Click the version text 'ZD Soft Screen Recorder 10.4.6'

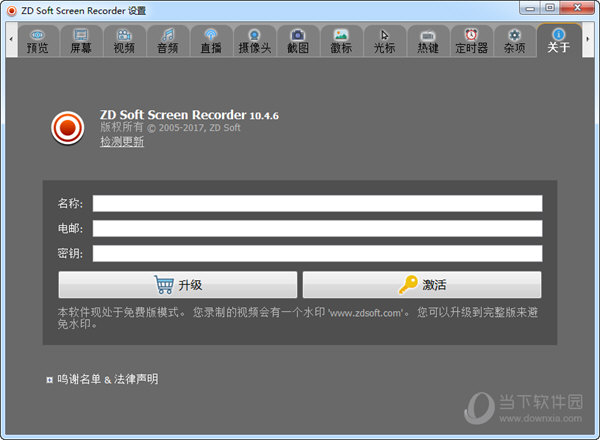pos(189,115)
